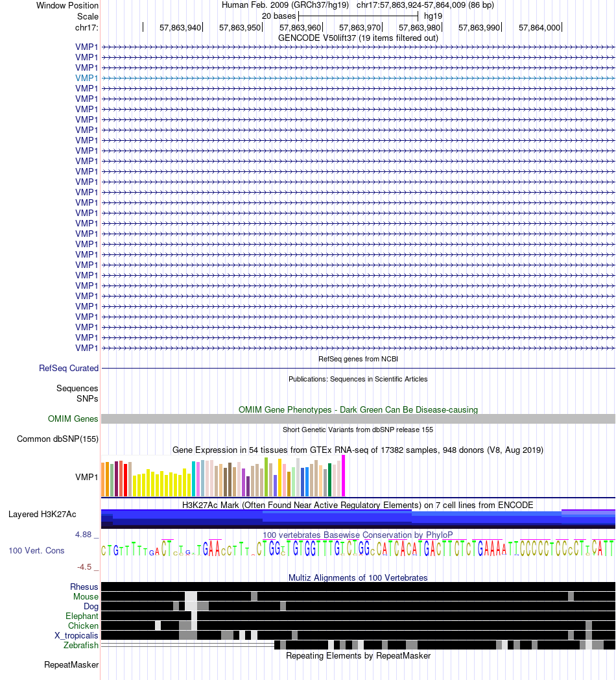Click '100 vertebrates Basewise Conservation by PhyloP' title

pos(358,535)
